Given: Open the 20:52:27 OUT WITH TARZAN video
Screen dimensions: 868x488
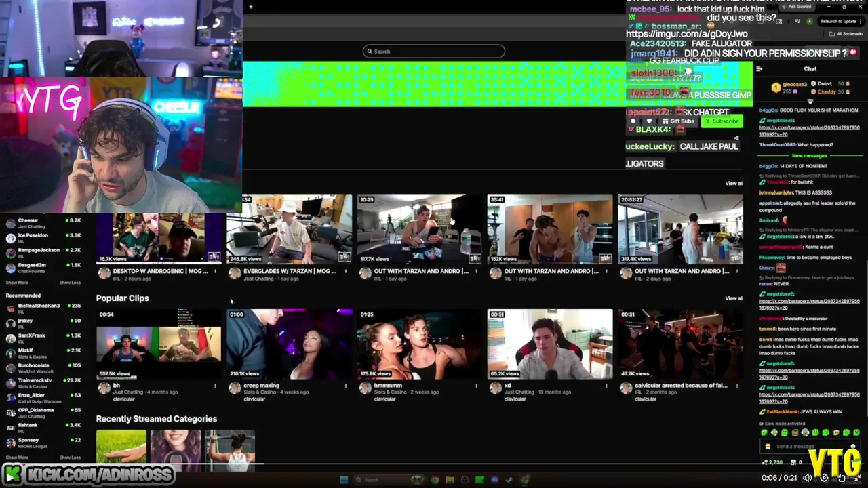Looking at the screenshot, I should (680, 229).
